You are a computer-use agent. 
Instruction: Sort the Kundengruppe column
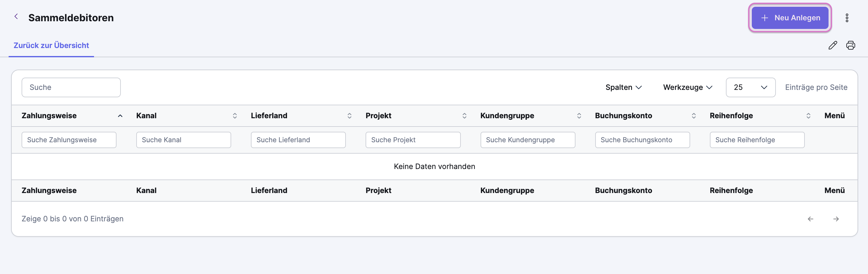pyautogui.click(x=579, y=116)
